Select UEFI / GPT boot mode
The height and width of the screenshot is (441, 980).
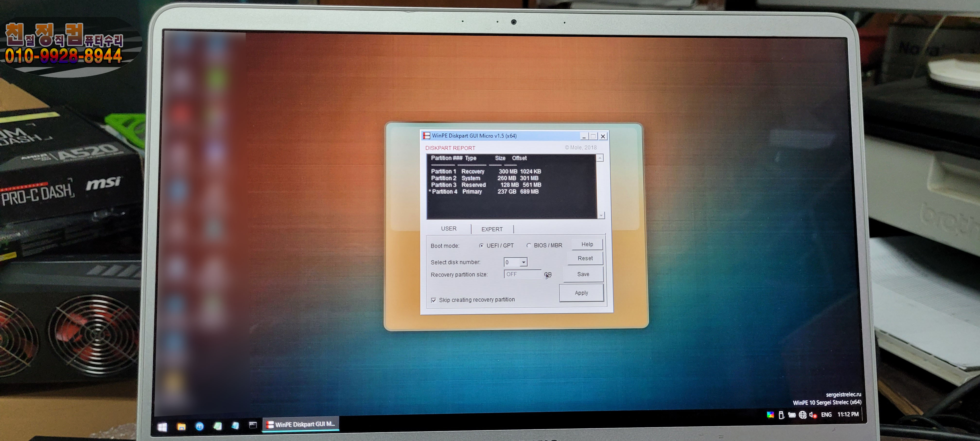click(481, 246)
